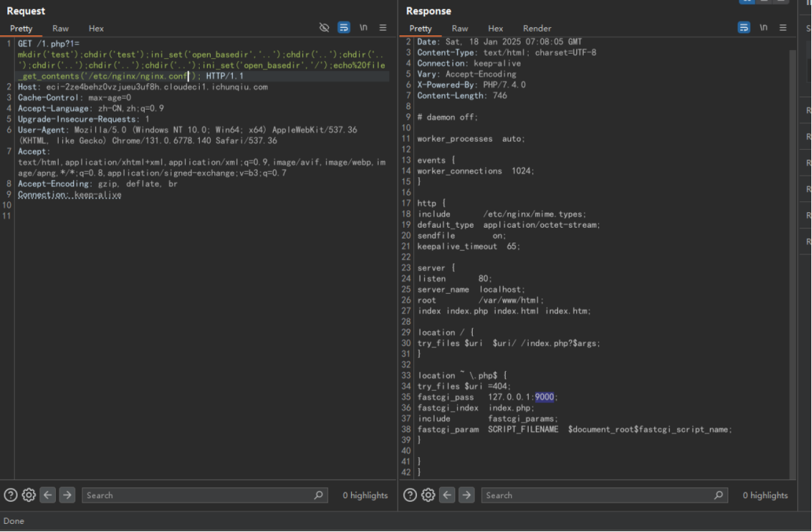Go to previous match in Request search

click(x=48, y=495)
